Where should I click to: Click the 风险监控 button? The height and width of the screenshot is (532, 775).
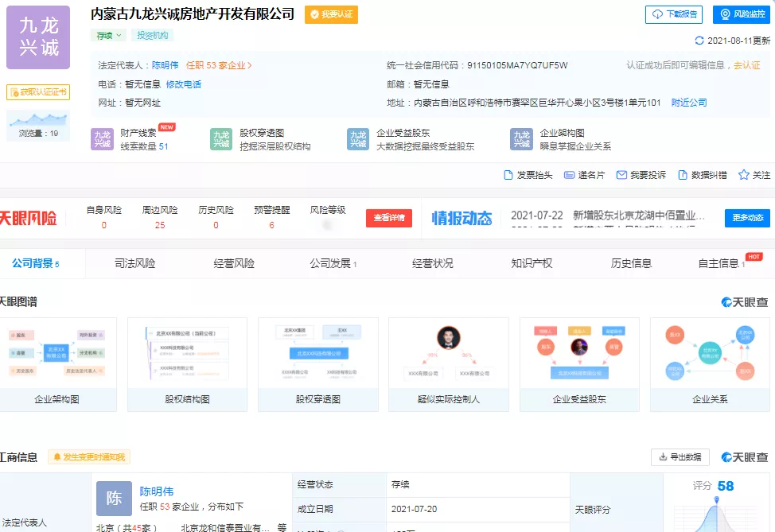[742, 14]
